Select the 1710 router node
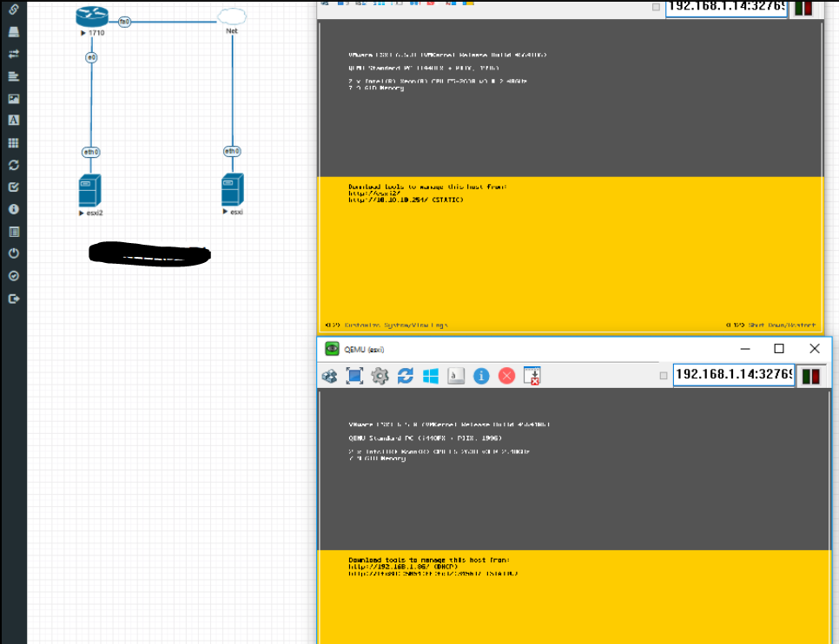This screenshot has height=644, width=839. (x=92, y=17)
